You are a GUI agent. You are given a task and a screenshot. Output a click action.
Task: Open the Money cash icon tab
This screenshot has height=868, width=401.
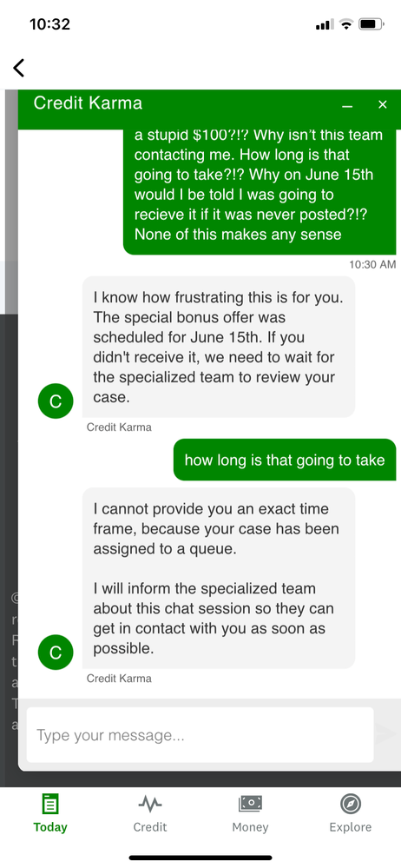(x=250, y=803)
